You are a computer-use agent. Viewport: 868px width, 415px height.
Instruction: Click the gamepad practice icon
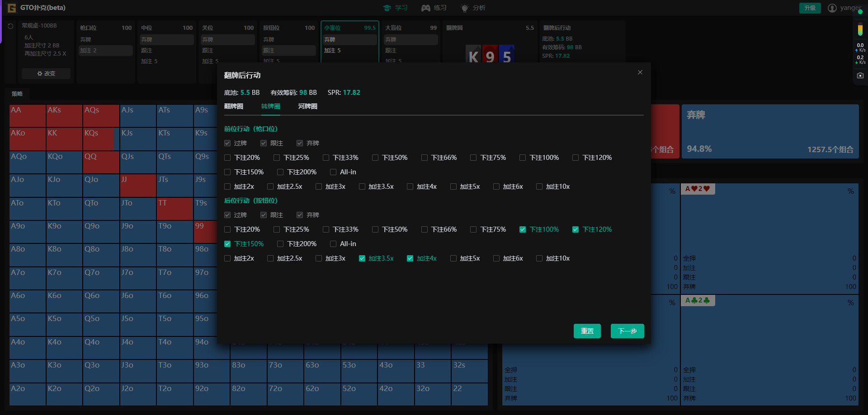[x=425, y=8]
